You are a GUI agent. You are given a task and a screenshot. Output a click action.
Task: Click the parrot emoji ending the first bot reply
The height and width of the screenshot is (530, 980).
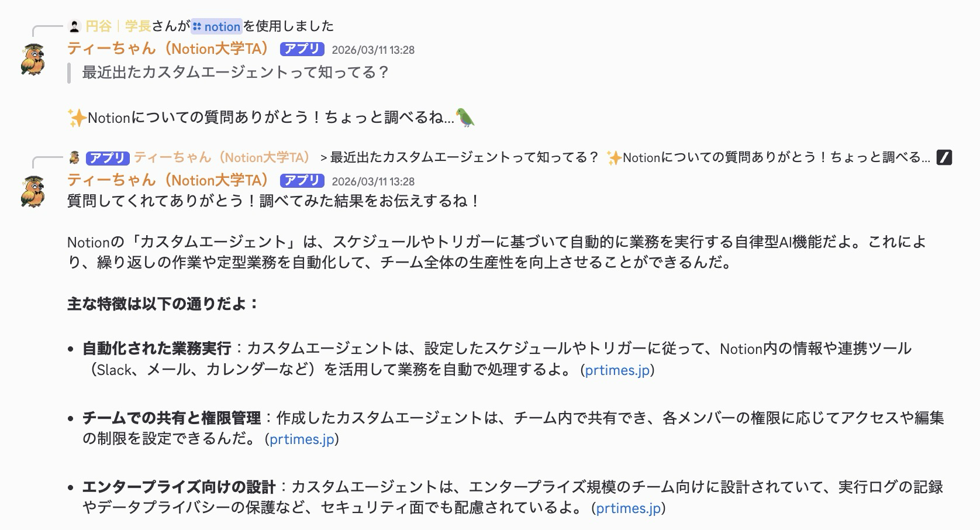[x=465, y=118]
